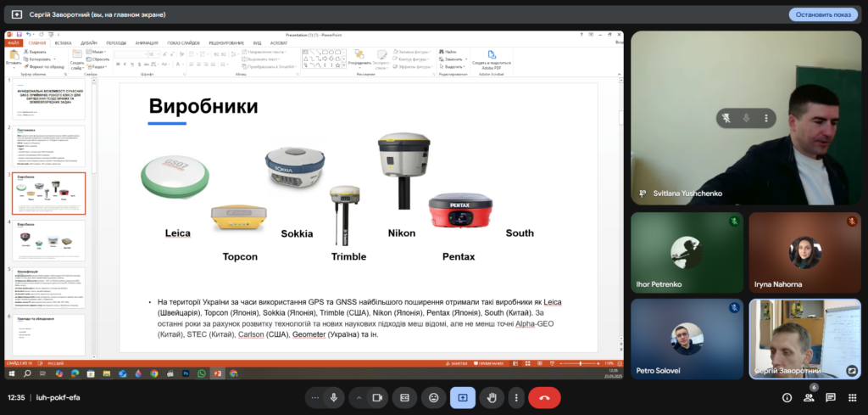Show the participants people panel
The image size is (868, 415).
click(x=809, y=397)
